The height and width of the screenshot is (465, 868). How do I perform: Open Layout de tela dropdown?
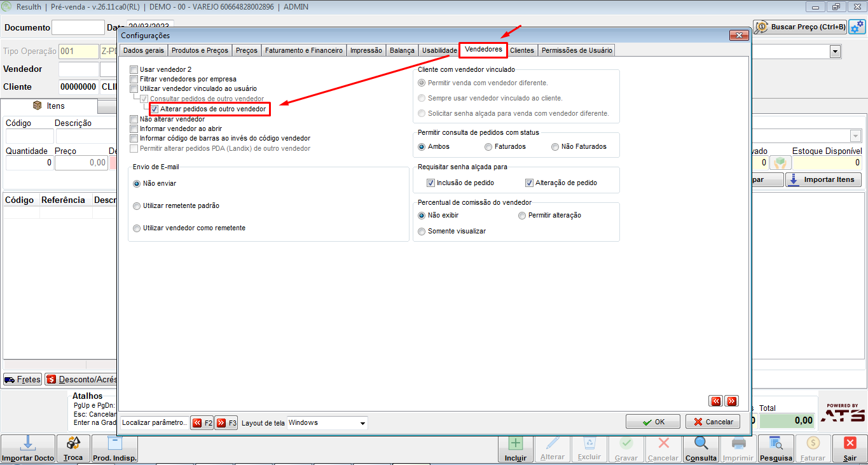pos(362,423)
